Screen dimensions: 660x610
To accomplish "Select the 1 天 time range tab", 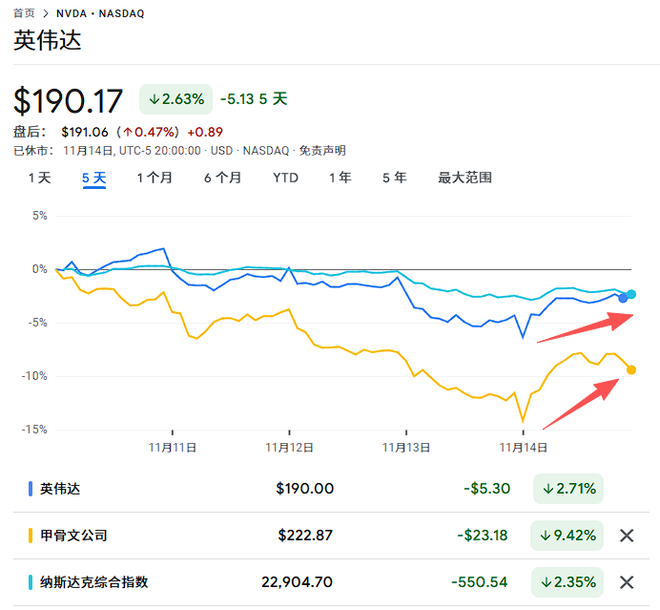I will pyautogui.click(x=39, y=178).
